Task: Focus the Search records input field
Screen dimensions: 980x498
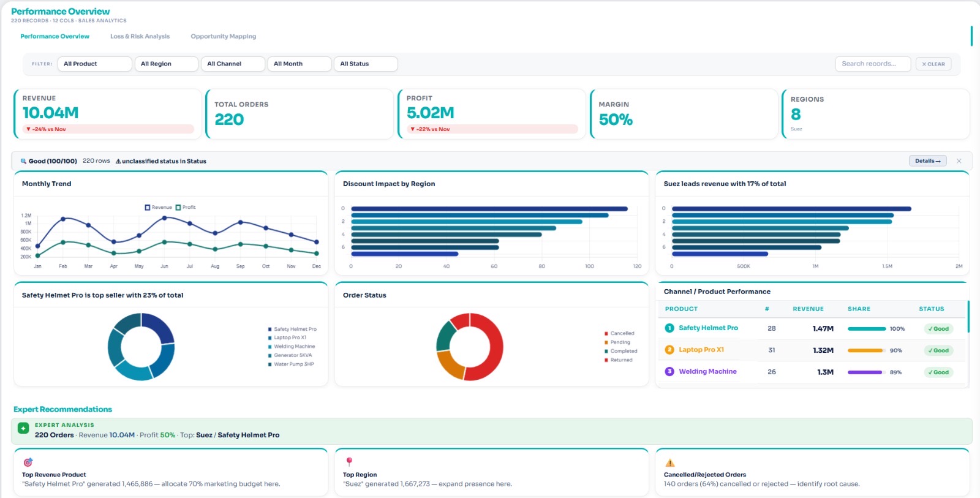Action: tap(873, 64)
